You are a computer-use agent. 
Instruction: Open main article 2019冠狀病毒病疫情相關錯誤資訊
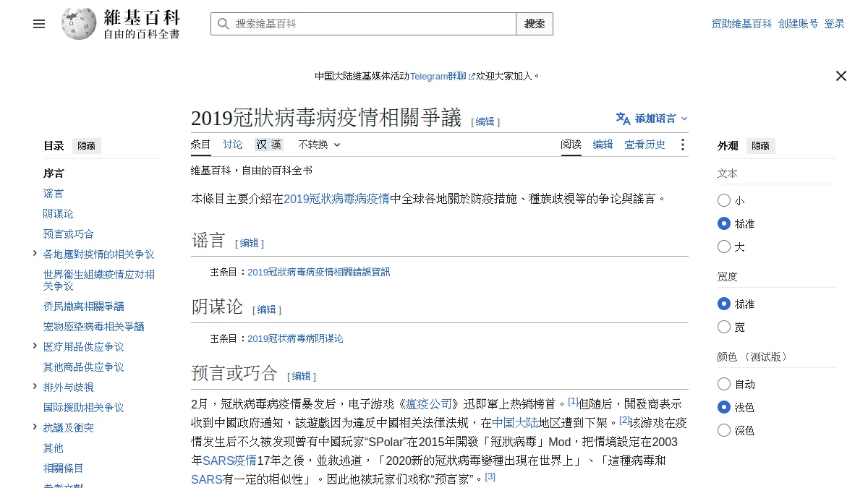pyautogui.click(x=319, y=272)
